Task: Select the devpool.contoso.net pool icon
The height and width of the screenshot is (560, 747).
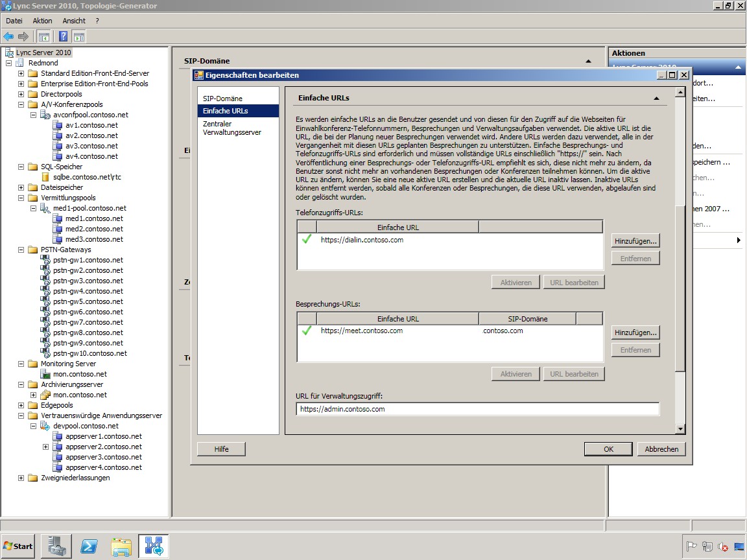Action: click(45, 426)
